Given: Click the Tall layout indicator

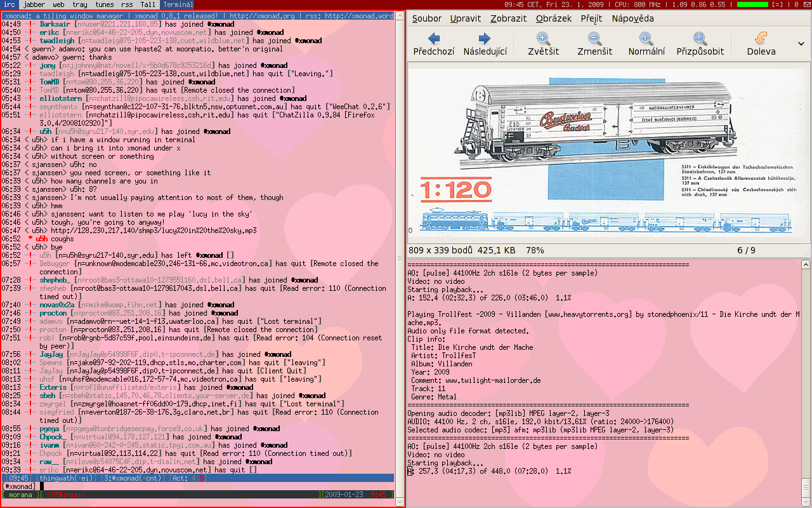Looking at the screenshot, I should tap(148, 4).
